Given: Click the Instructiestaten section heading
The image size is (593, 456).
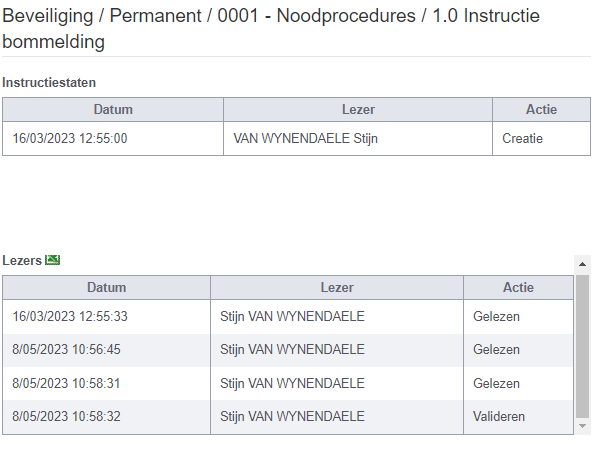Looking at the screenshot, I should [x=49, y=82].
